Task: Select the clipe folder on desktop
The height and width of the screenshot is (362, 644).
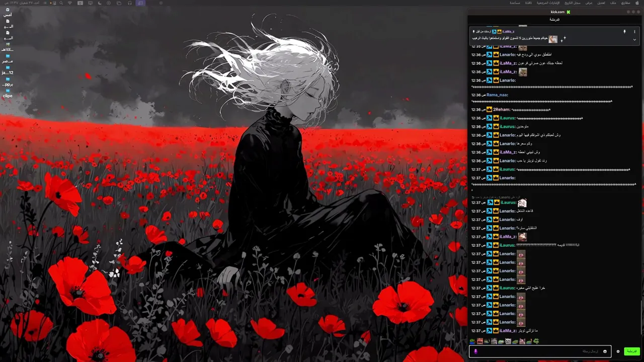Action: (8, 94)
